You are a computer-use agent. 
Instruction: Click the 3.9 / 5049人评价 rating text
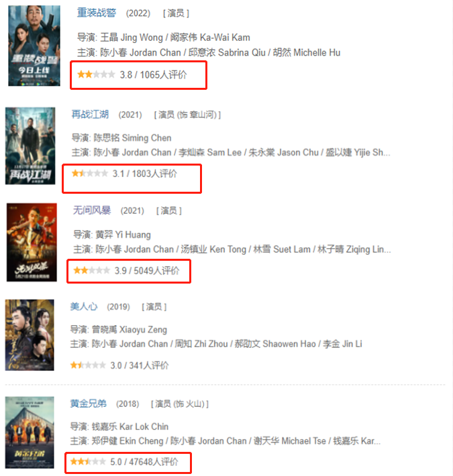click(x=147, y=270)
